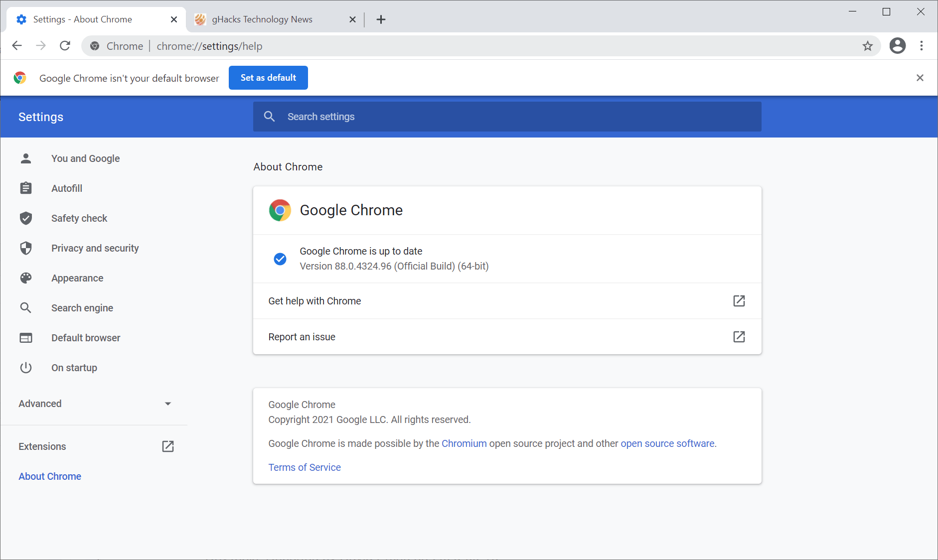Open You and Google settings
This screenshot has width=938, height=560.
[x=86, y=158]
